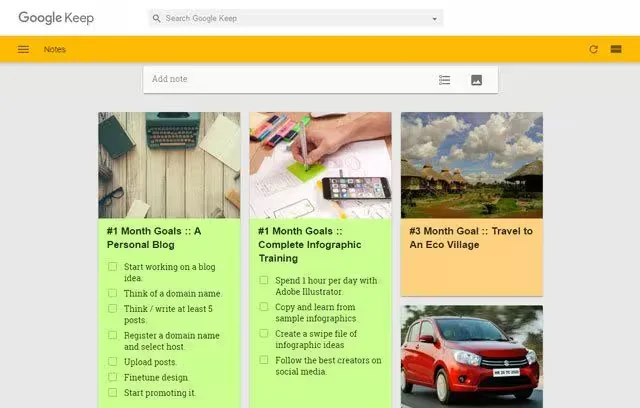Open 'Travel to An Eco Village' note
Viewport: 640px width, 408px height.
click(x=471, y=237)
